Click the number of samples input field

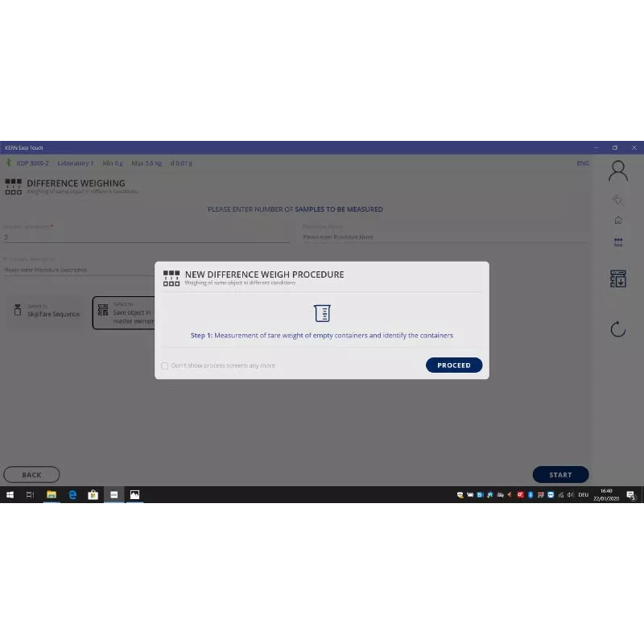click(145, 237)
